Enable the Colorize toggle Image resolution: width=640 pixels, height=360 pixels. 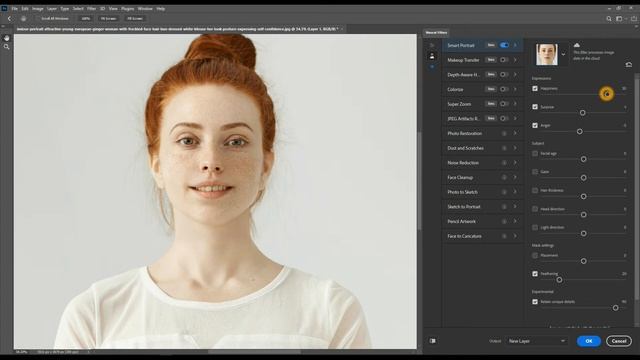(504, 89)
